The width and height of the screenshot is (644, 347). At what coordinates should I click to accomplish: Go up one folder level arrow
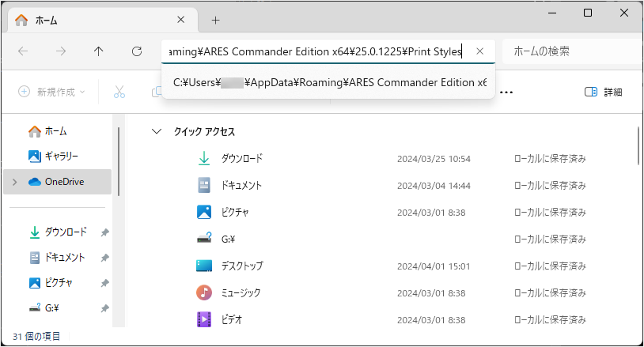tap(99, 51)
